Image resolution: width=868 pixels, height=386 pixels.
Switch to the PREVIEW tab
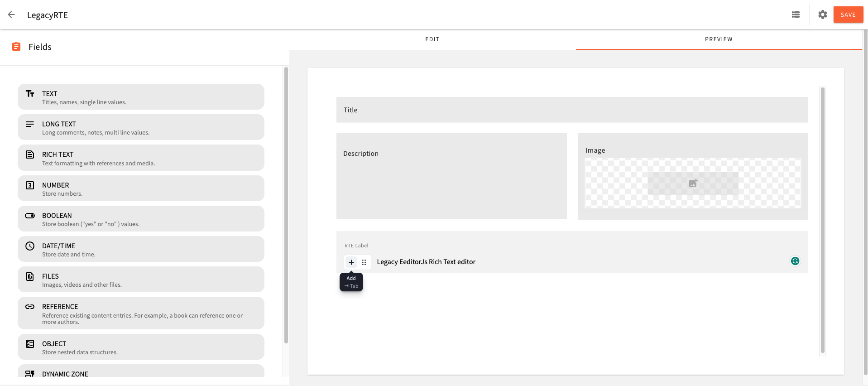coord(718,39)
